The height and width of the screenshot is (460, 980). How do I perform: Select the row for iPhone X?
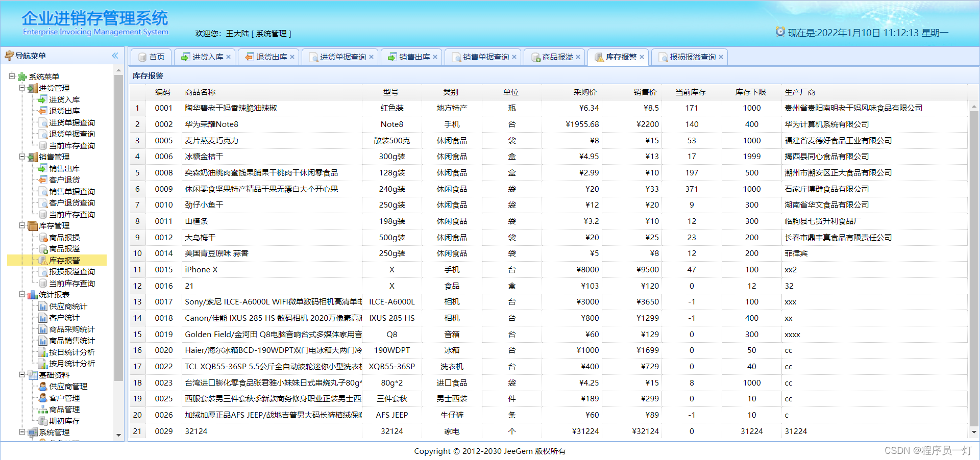coord(548,269)
